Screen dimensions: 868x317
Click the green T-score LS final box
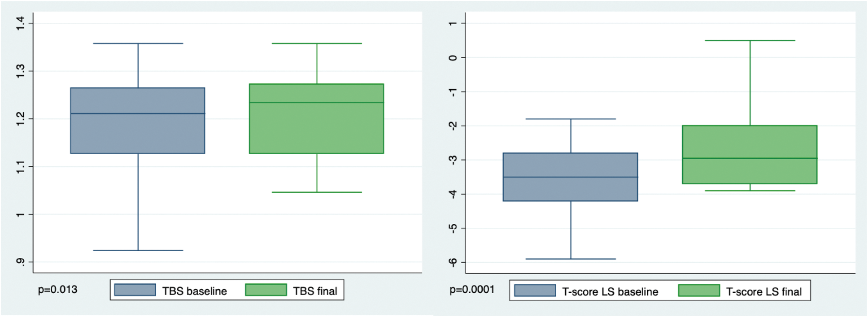click(x=750, y=143)
